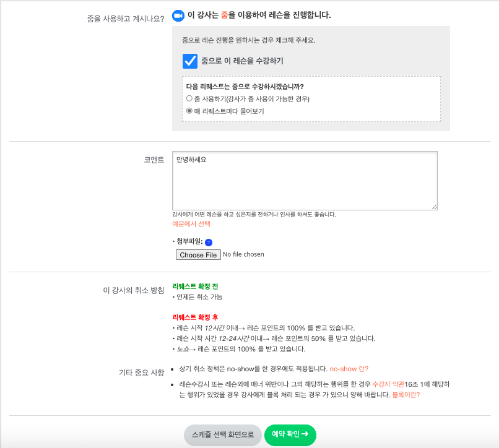499x448 pixels.
Task: Click the comment text area with 안녕하세요
Action: pos(305,181)
